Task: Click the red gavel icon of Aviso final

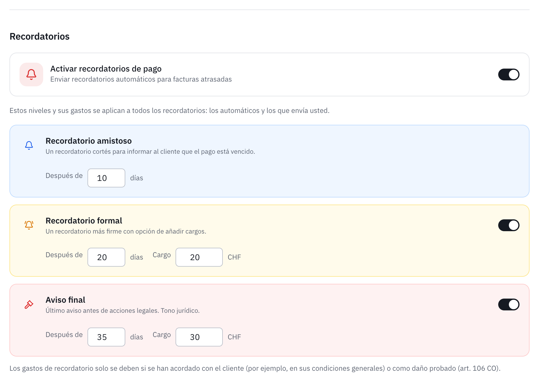Action: click(29, 304)
